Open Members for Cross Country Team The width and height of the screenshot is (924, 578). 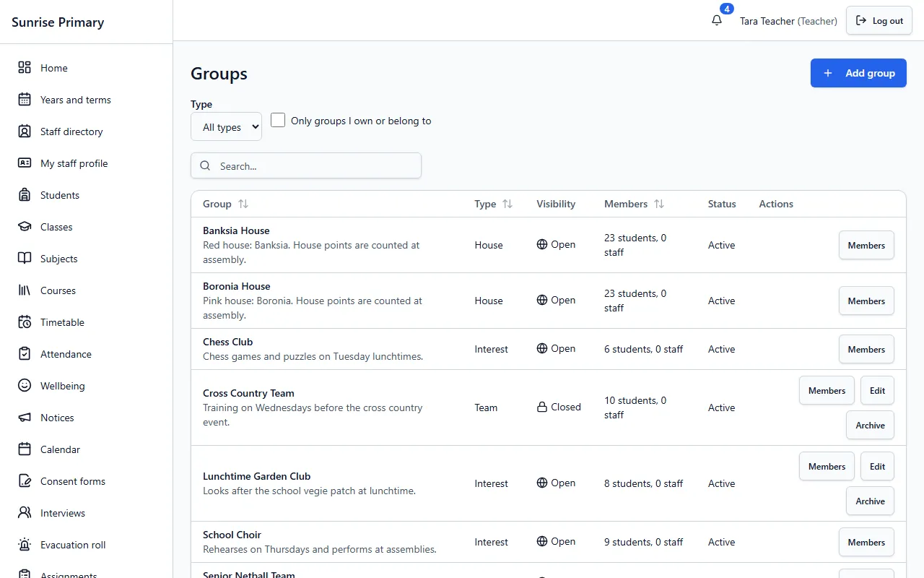[827, 390]
